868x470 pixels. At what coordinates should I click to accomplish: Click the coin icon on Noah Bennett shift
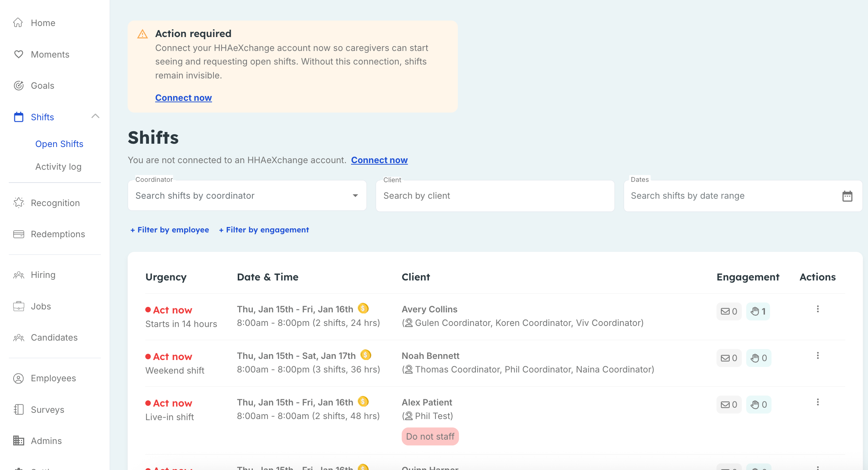(x=366, y=355)
